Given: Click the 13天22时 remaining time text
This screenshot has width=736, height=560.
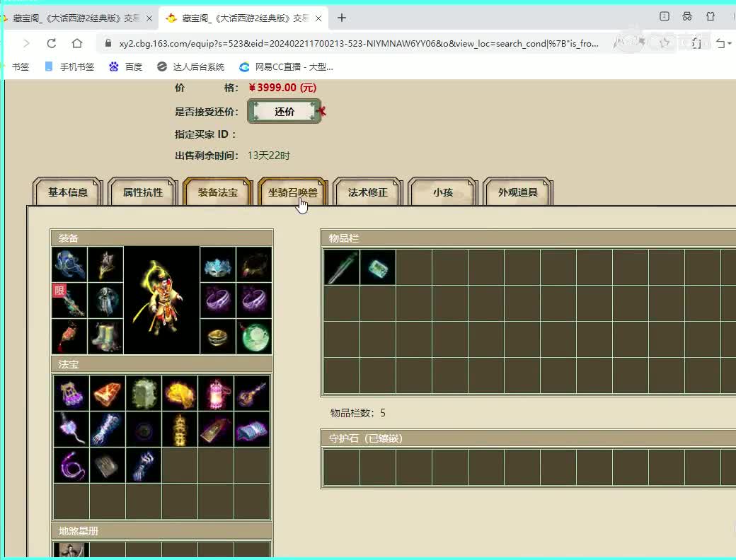Looking at the screenshot, I should 269,156.
